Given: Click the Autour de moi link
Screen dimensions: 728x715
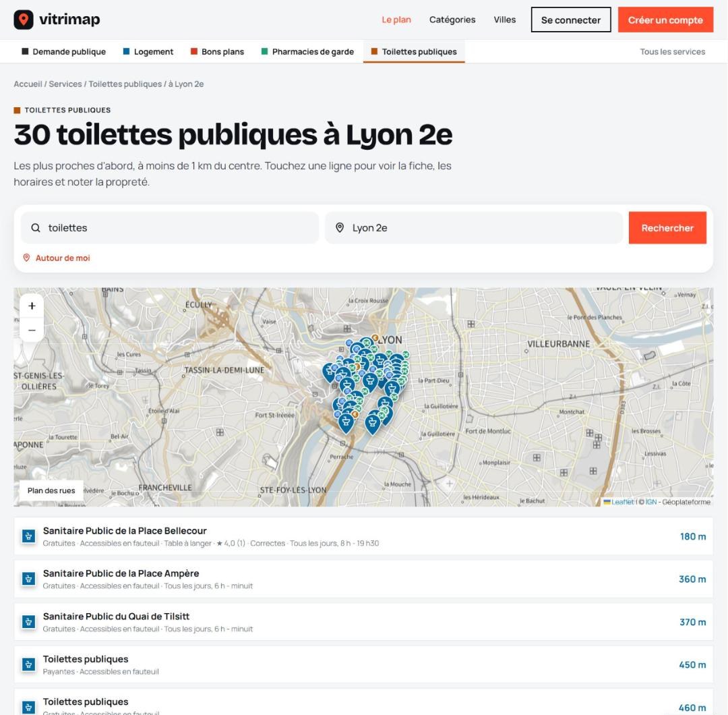Looking at the screenshot, I should (x=56, y=258).
